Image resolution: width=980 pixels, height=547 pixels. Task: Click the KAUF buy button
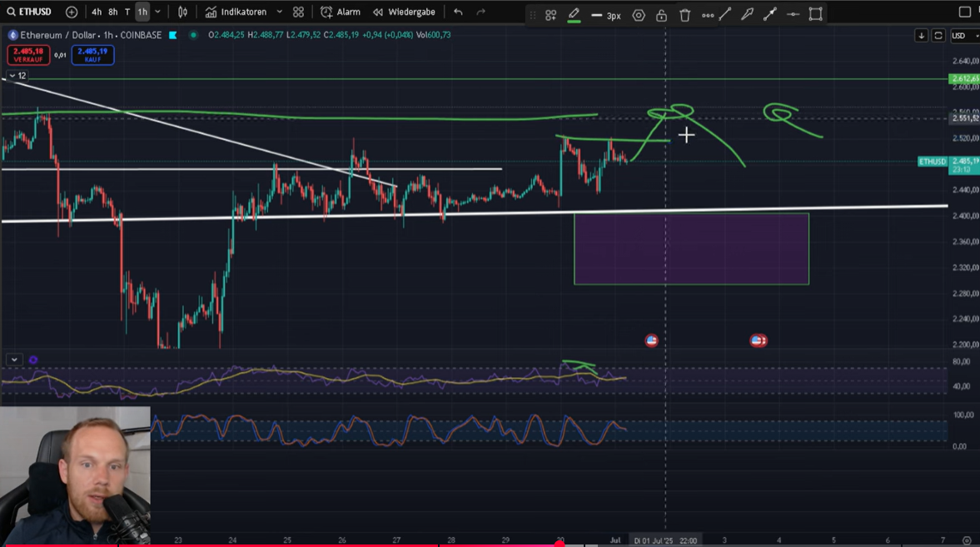tap(92, 55)
